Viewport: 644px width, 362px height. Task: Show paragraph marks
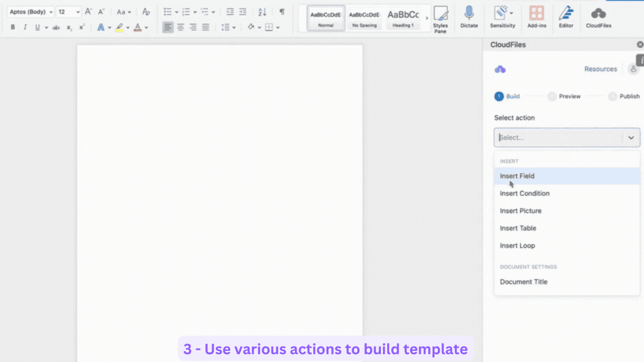[282, 12]
